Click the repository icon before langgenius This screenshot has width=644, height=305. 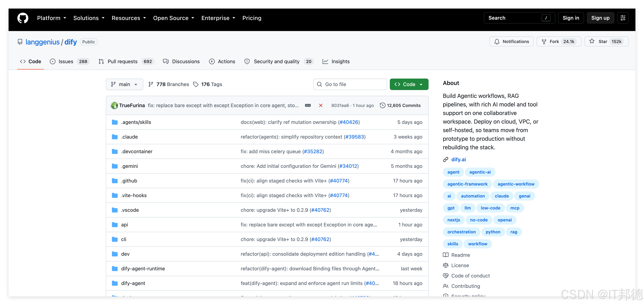(x=20, y=42)
